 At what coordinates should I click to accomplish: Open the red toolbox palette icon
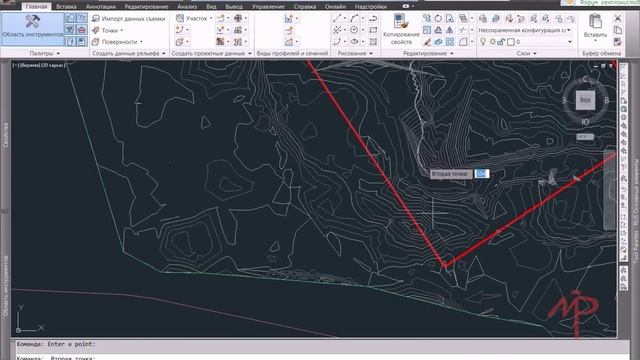82,30
